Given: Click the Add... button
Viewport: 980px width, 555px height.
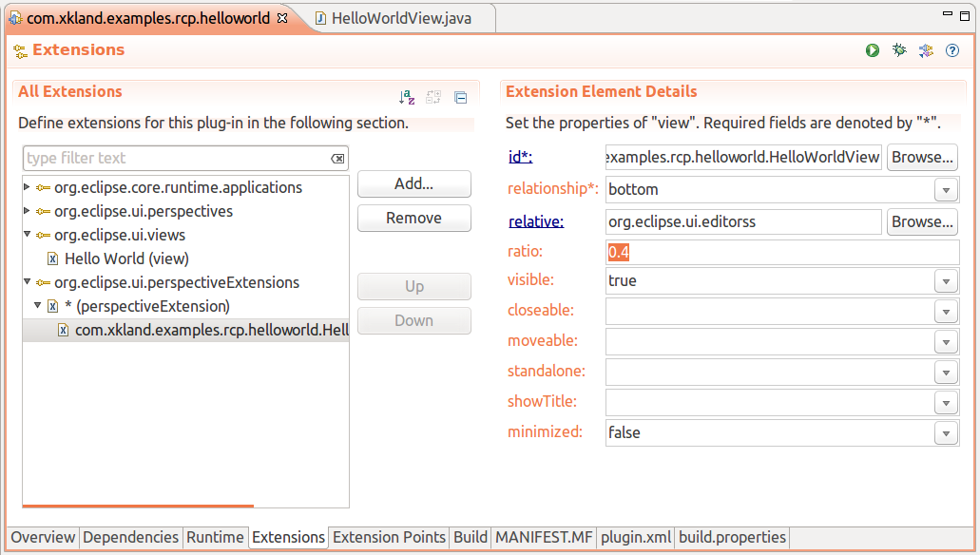Looking at the screenshot, I should point(413,184).
